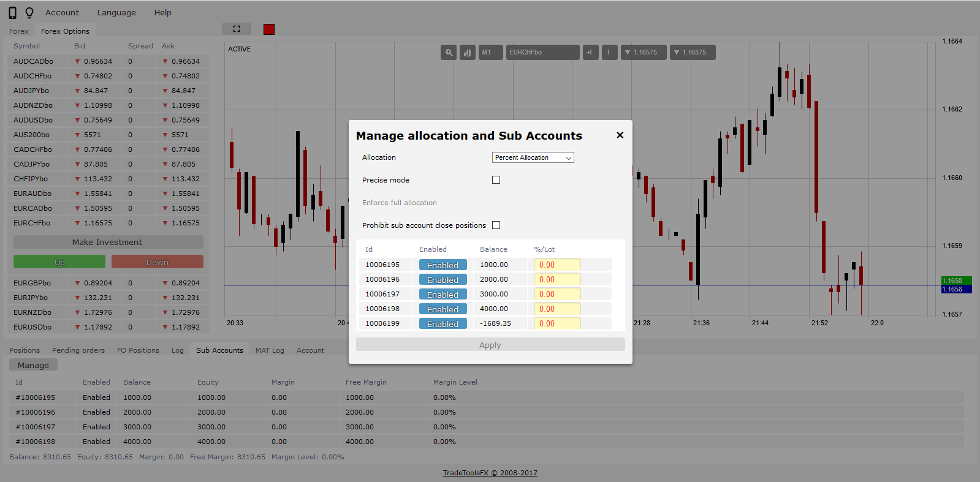
Task: Click the lightbulb icon in top bar
Action: click(29, 13)
